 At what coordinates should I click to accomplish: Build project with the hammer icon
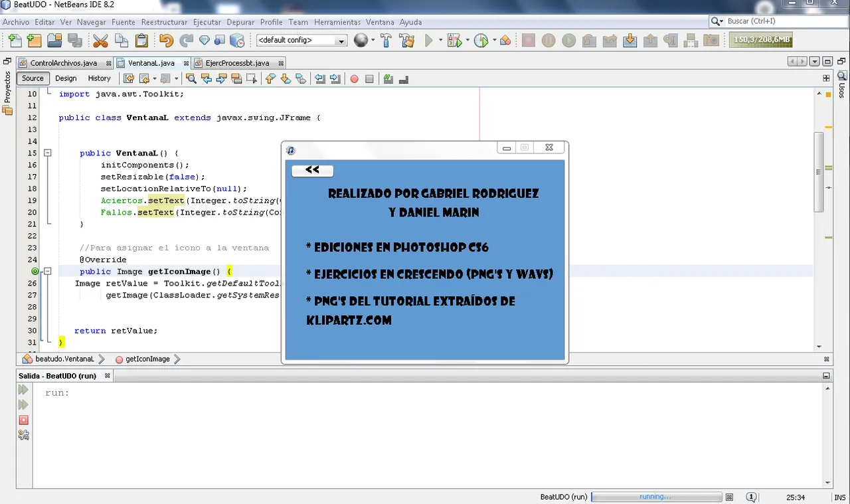coord(386,41)
